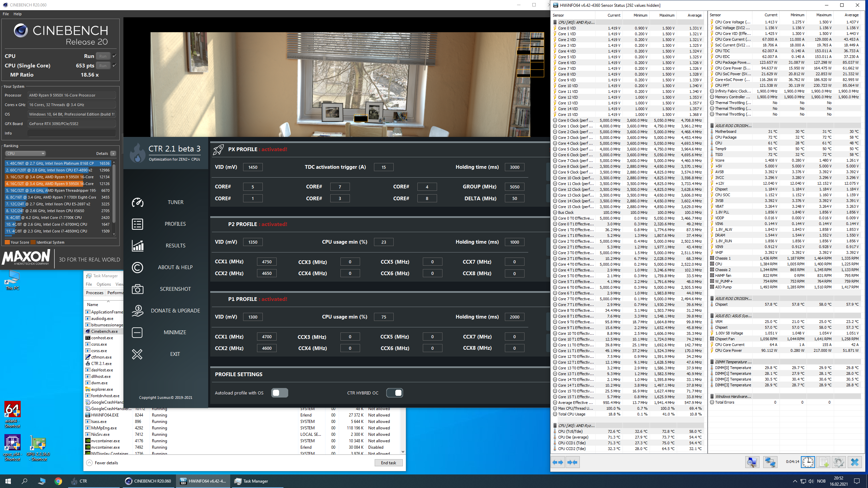Image resolution: width=868 pixels, height=488 pixels.
Task: Switch to Task Manager taskbar button
Action: (257, 481)
